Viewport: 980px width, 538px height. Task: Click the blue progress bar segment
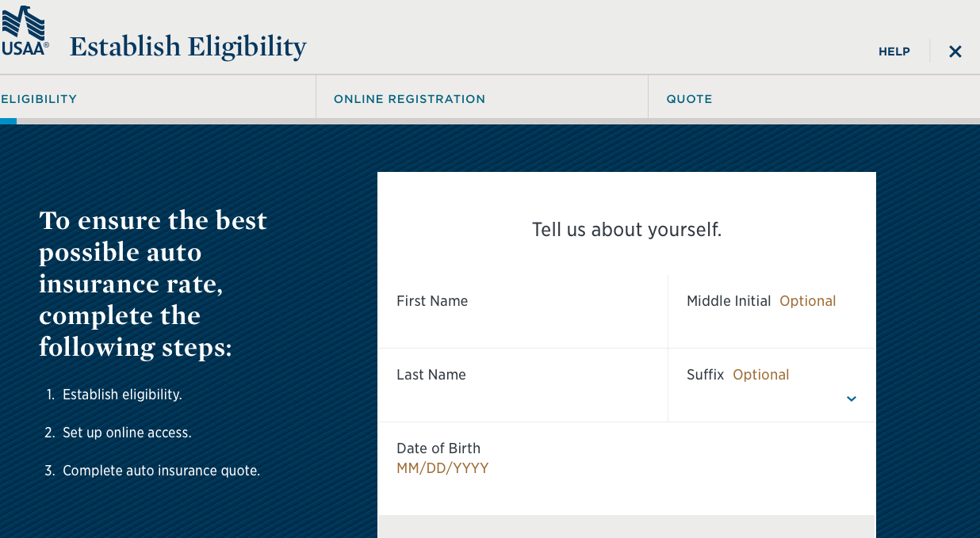coord(9,120)
